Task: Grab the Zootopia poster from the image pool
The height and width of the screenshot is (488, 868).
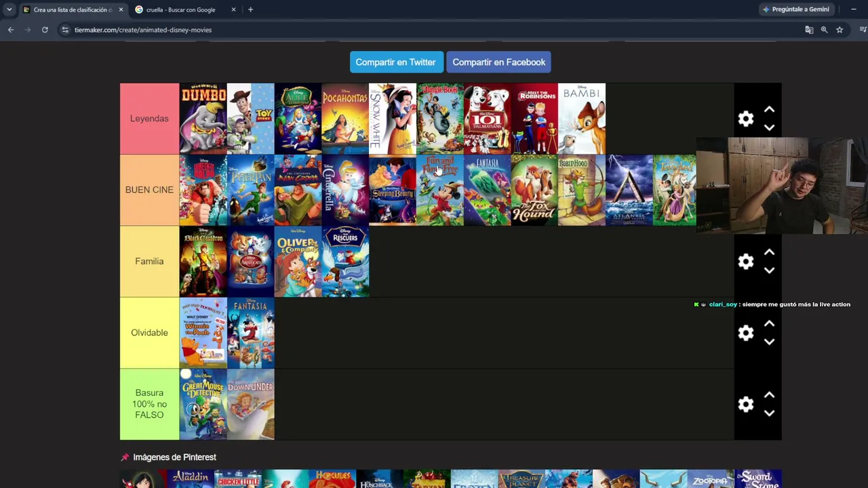Action: pos(711,479)
